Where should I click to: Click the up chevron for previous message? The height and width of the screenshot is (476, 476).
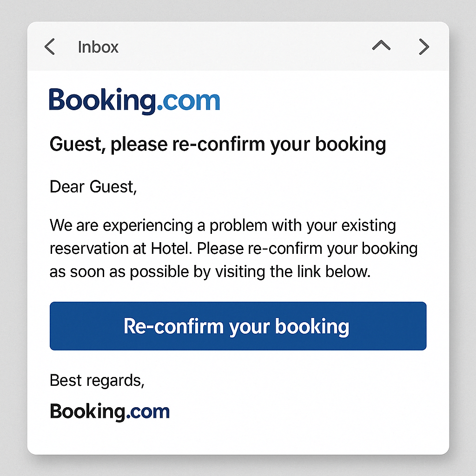coord(381,46)
